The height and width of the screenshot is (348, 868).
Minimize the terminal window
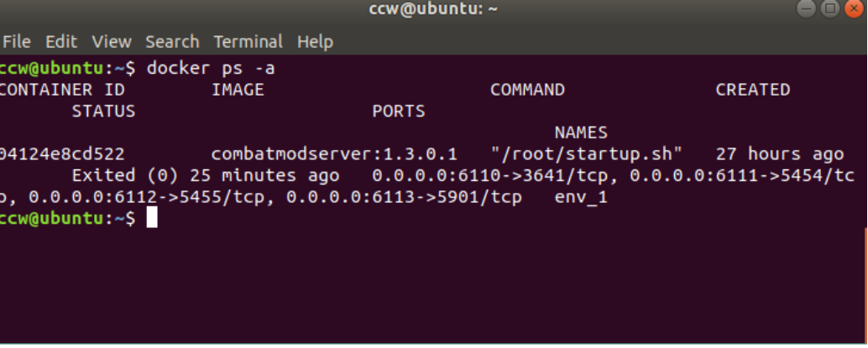(x=807, y=9)
